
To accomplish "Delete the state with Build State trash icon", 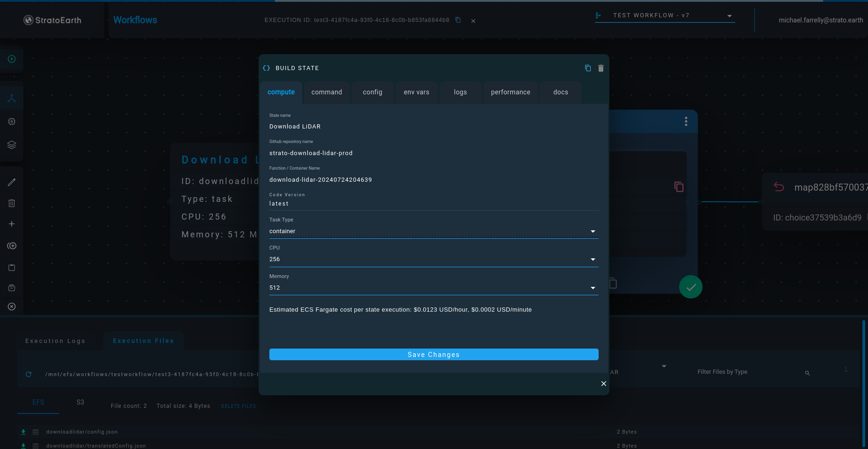I will (x=601, y=68).
